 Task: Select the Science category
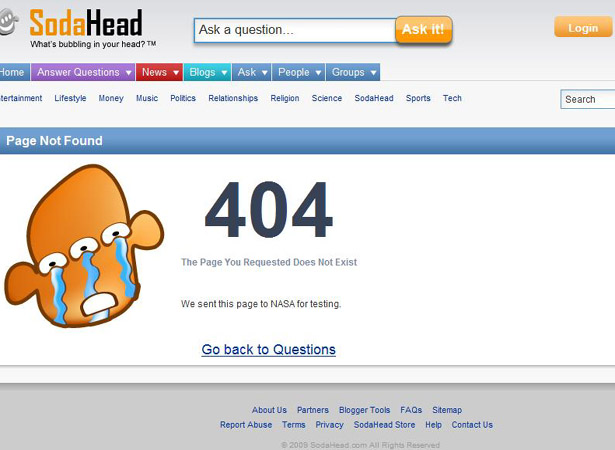click(327, 98)
